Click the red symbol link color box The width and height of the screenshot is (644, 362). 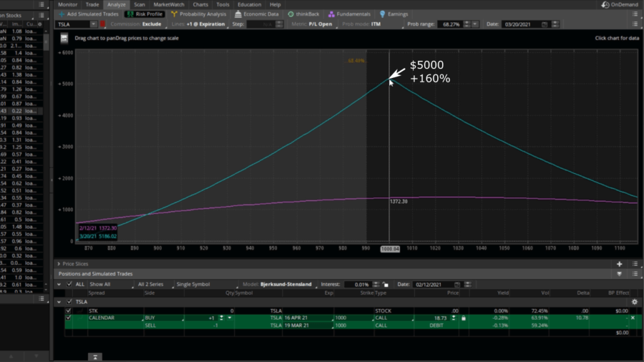pos(103,25)
